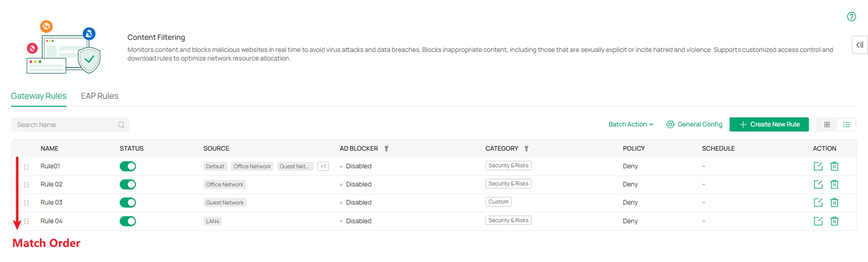868x262 pixels.
Task: Switch to list view layout icon
Action: [846, 125]
